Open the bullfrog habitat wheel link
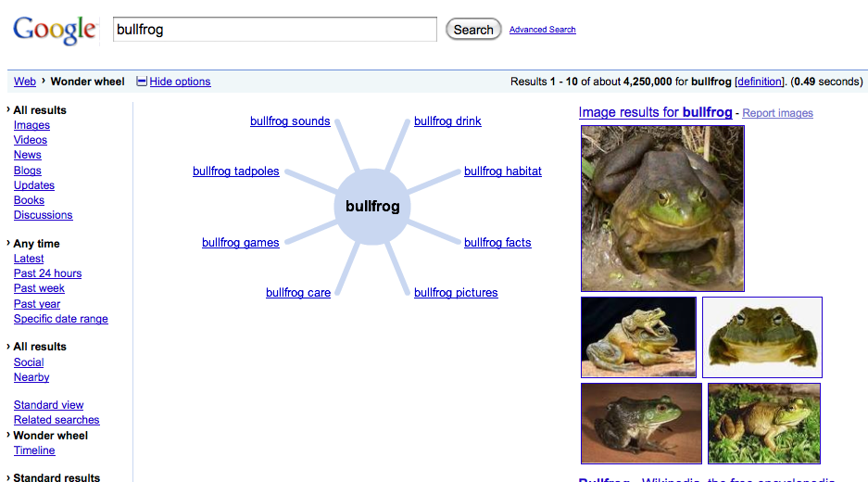This screenshot has height=482, width=868. [x=503, y=171]
